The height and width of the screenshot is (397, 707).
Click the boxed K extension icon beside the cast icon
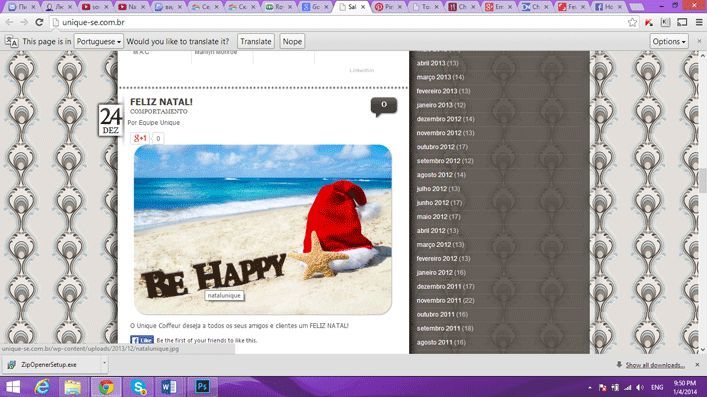pyautogui.click(x=666, y=22)
